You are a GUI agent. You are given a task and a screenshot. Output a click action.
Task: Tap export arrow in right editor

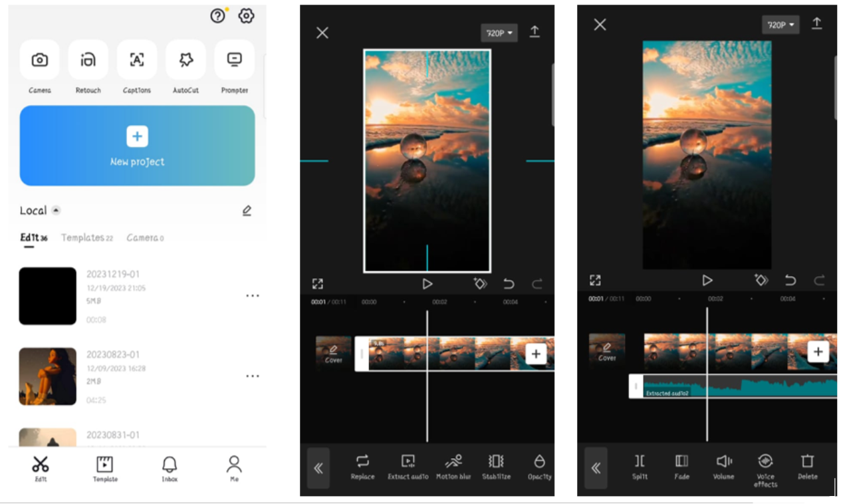(x=817, y=23)
